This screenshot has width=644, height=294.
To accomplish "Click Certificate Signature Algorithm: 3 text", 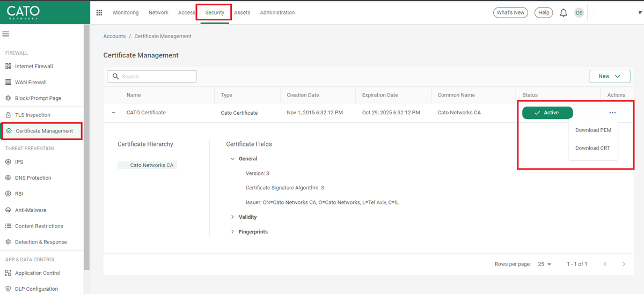I will point(284,188).
